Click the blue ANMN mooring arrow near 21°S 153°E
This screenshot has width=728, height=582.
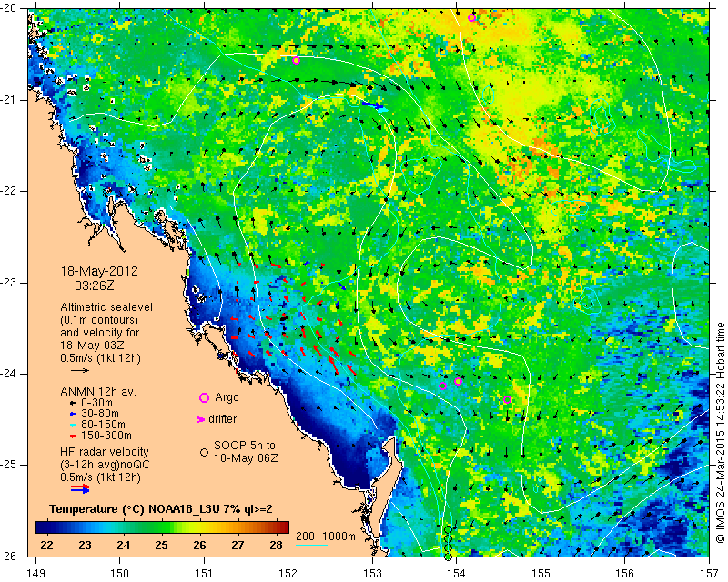pos(373,106)
